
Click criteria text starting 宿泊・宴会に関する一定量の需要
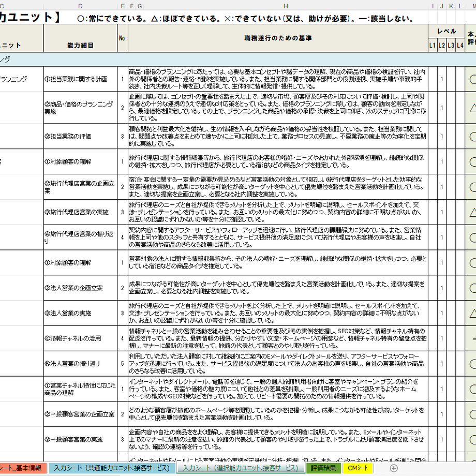coord(278,187)
